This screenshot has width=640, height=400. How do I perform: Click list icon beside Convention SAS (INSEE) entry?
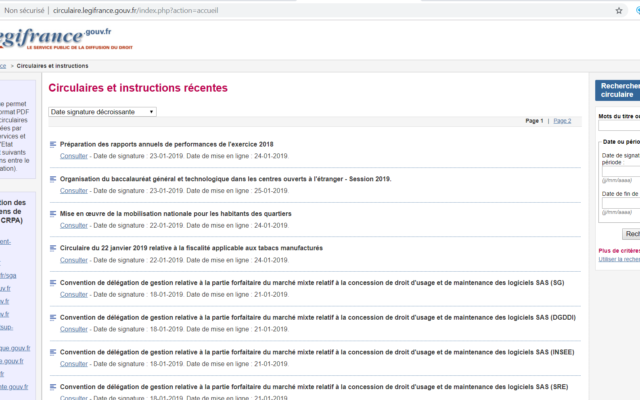click(53, 352)
